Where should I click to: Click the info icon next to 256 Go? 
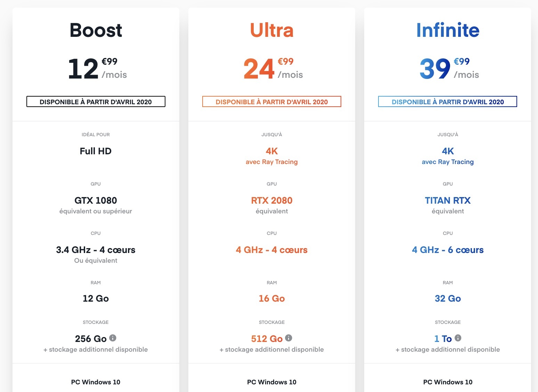[x=113, y=338]
